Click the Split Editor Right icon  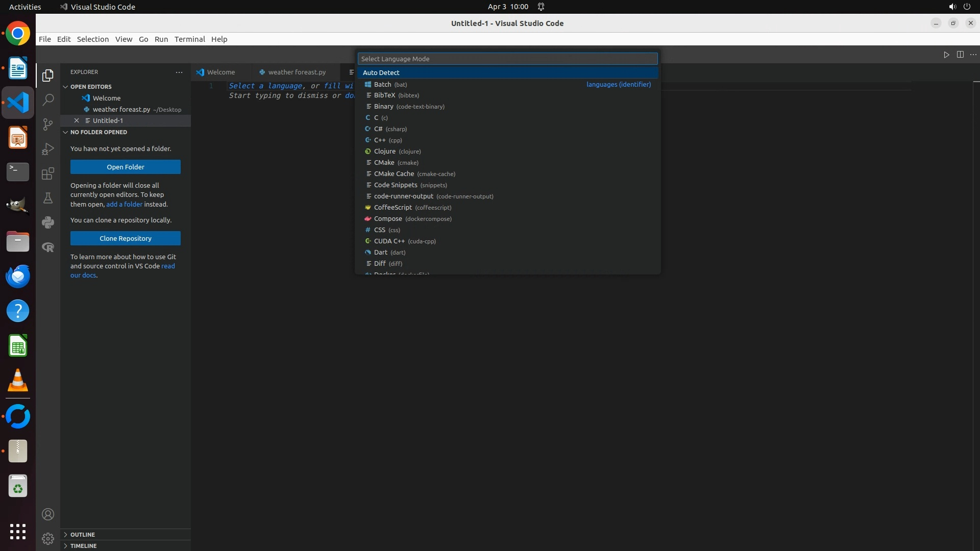click(960, 55)
